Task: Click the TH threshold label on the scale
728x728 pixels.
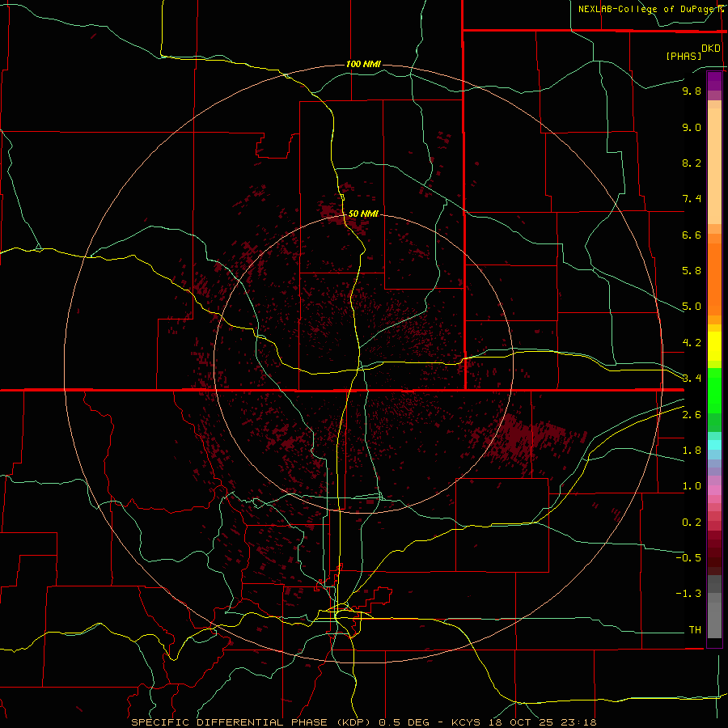Action: point(695,630)
